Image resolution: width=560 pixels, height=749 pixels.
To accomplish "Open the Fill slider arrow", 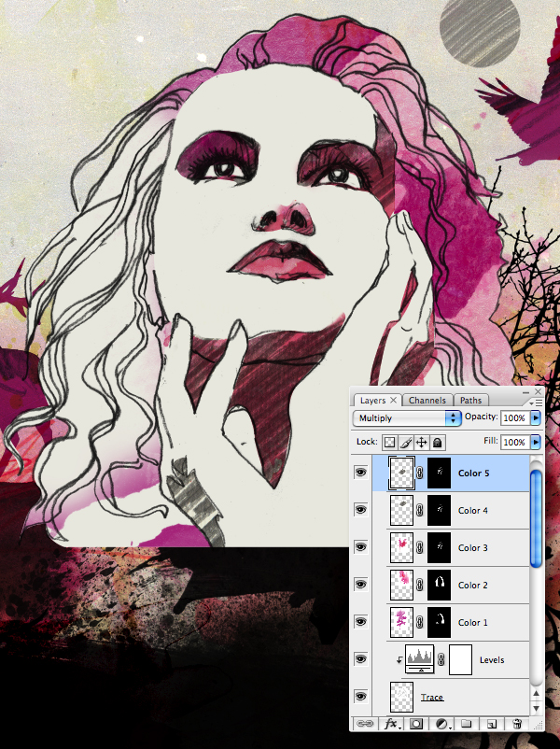I will (536, 442).
